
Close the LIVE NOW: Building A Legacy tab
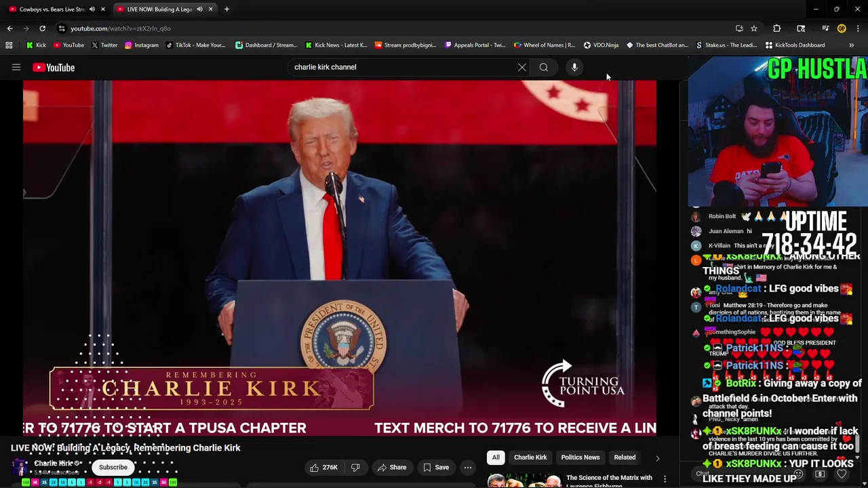click(x=210, y=9)
